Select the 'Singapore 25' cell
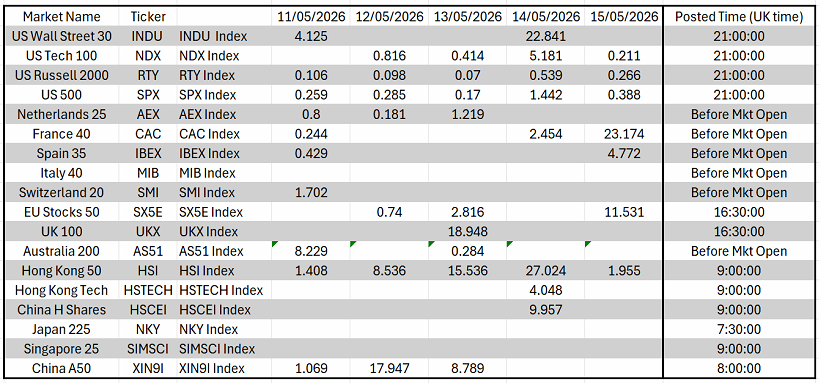Screen dimensions: 819x383 click(x=62, y=349)
